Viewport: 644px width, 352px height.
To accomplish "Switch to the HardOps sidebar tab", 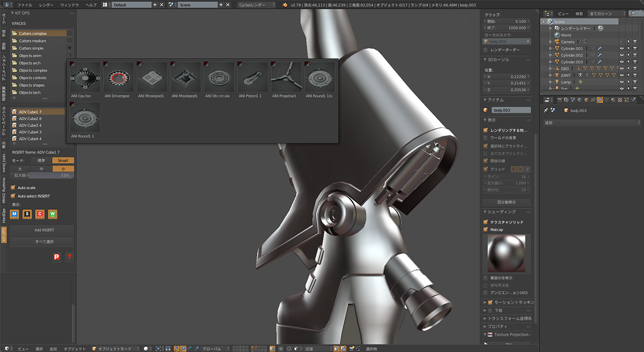I will [4, 215].
